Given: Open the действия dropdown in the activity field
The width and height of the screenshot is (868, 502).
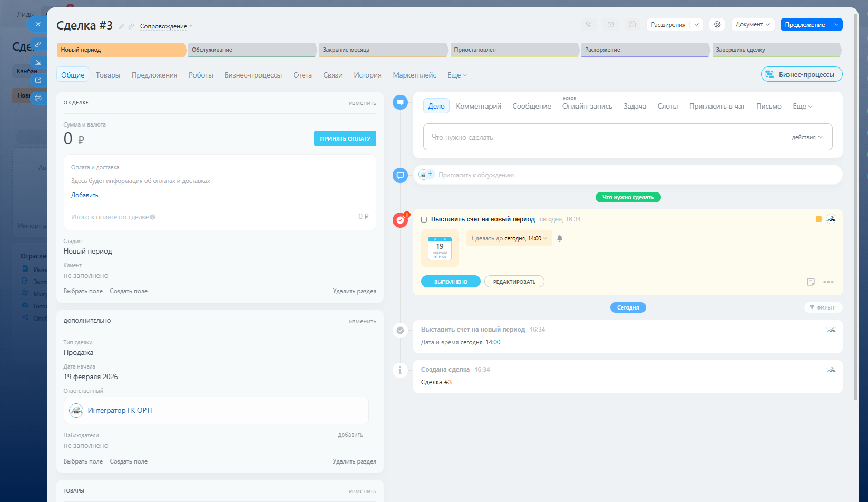Looking at the screenshot, I should click(806, 137).
